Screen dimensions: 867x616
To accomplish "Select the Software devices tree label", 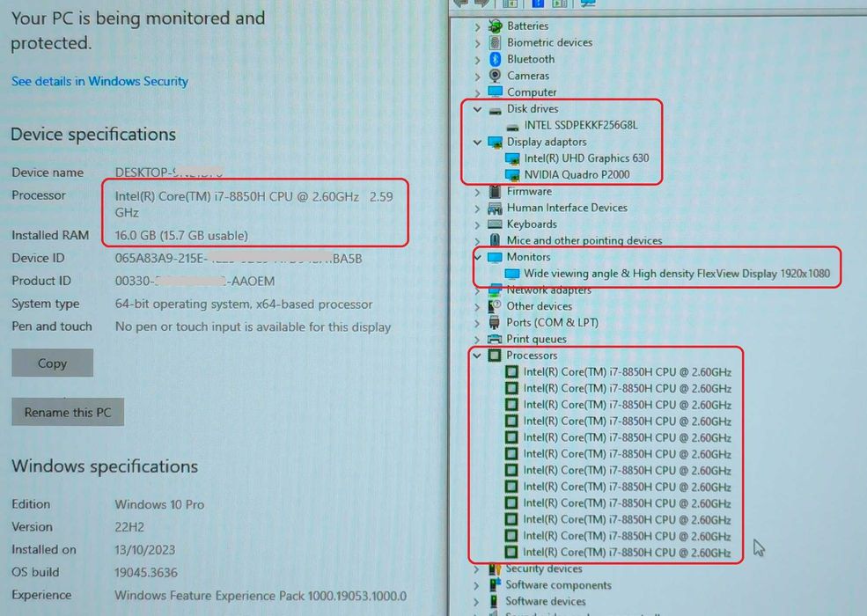I will pyautogui.click(x=545, y=602).
